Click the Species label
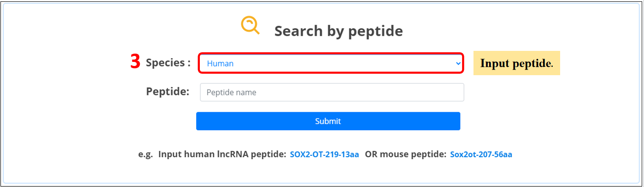The width and height of the screenshot is (644, 187). click(168, 63)
